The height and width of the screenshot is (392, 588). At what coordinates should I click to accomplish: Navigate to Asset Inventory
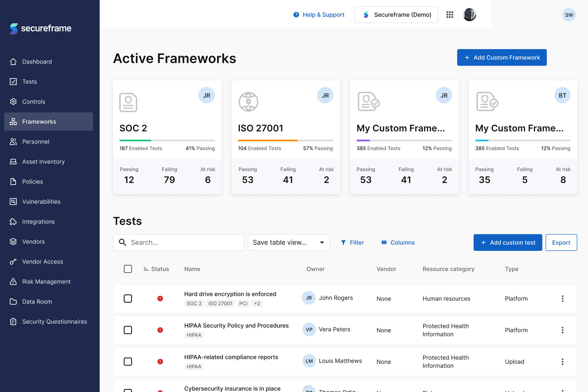pos(43,162)
